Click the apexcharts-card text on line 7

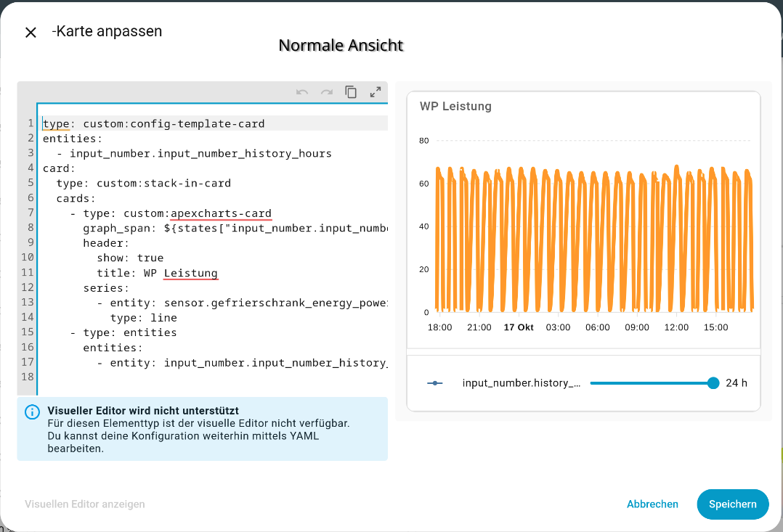coord(222,213)
